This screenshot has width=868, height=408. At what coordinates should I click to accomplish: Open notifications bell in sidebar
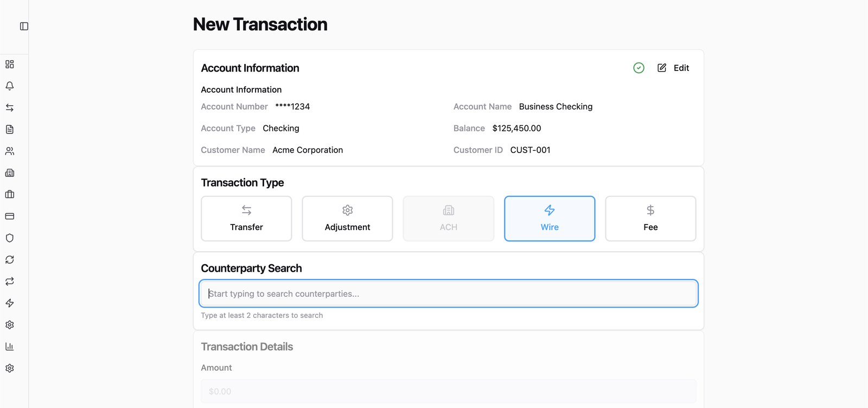point(10,86)
